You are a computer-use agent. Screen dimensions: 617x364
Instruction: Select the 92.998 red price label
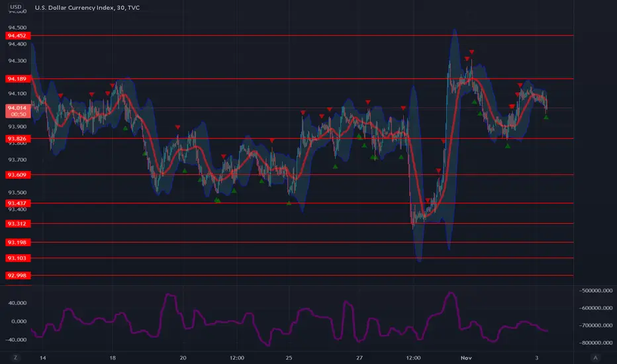[17, 275]
